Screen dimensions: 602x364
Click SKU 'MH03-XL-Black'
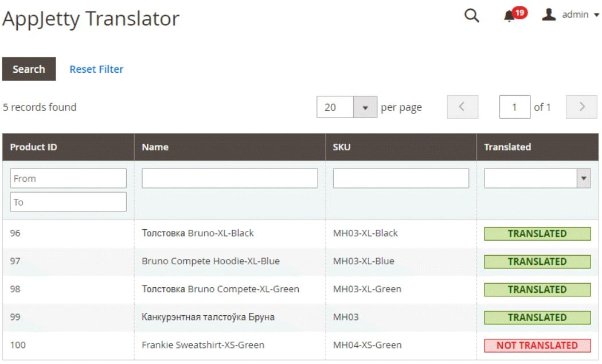point(365,233)
